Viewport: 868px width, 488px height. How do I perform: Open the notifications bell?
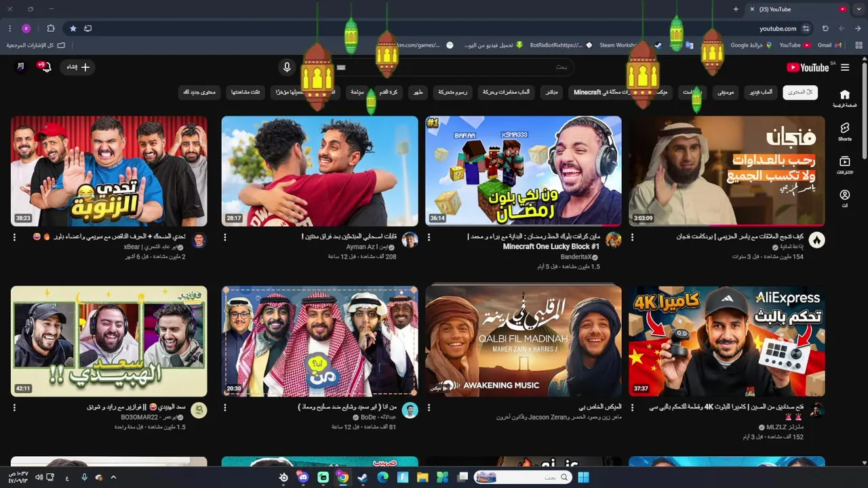tap(45, 66)
